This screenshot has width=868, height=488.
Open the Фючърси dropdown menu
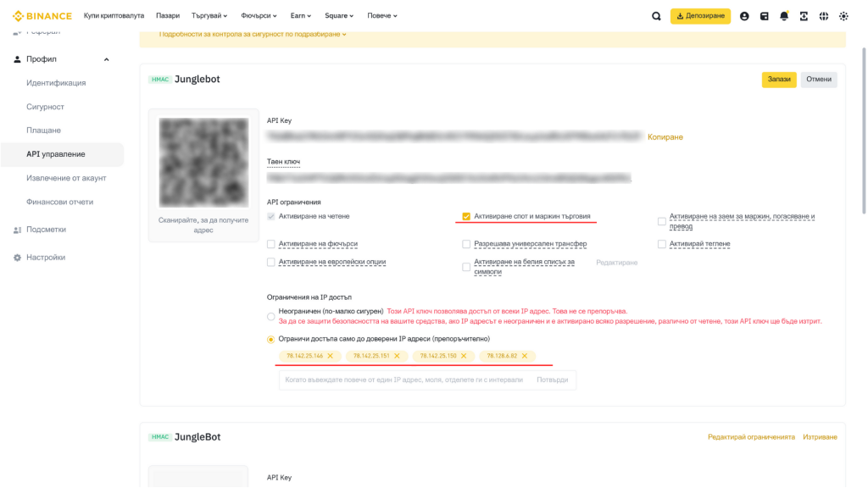[259, 16]
